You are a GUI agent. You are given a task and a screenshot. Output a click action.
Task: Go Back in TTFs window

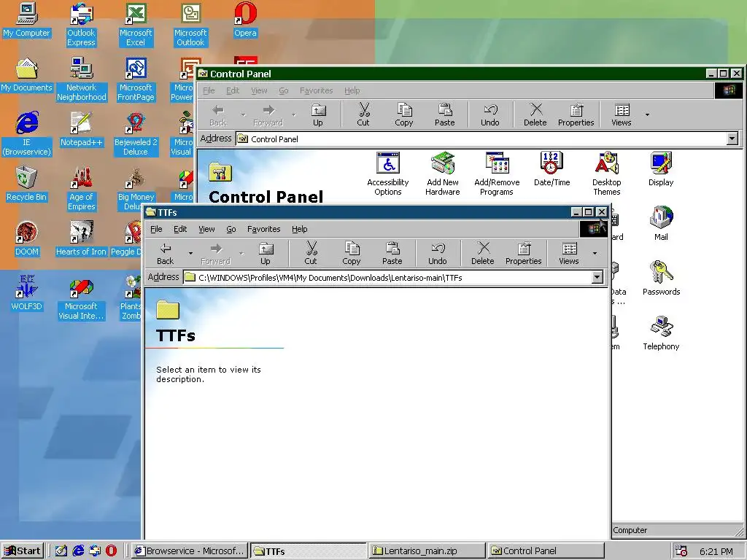pyautogui.click(x=166, y=253)
